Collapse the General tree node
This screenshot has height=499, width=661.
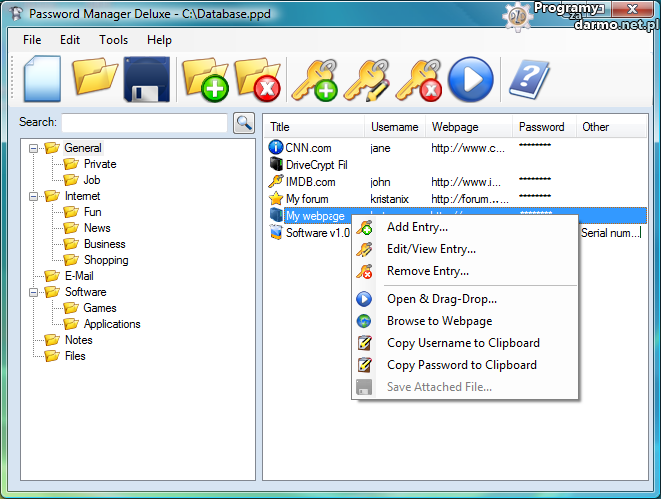click(34, 148)
